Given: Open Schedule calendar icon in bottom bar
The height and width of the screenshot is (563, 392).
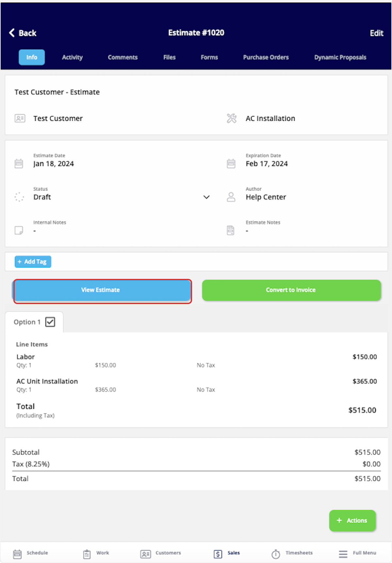Looking at the screenshot, I should 17,554.
